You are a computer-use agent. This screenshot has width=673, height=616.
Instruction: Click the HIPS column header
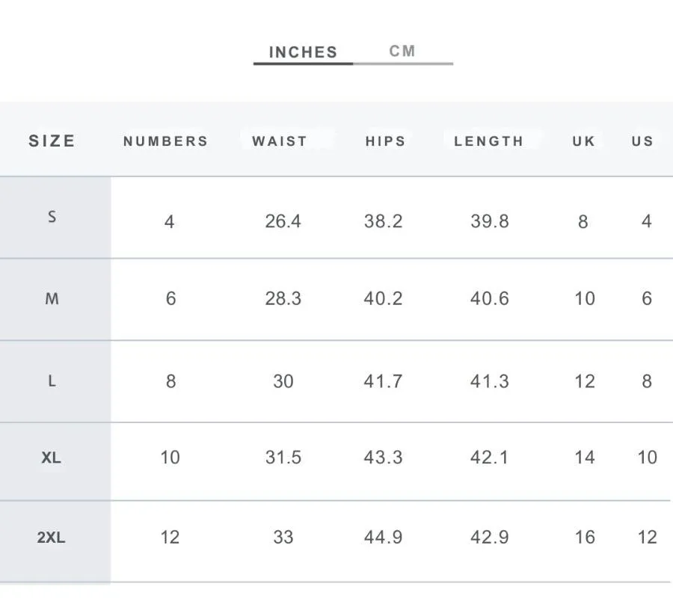385,141
